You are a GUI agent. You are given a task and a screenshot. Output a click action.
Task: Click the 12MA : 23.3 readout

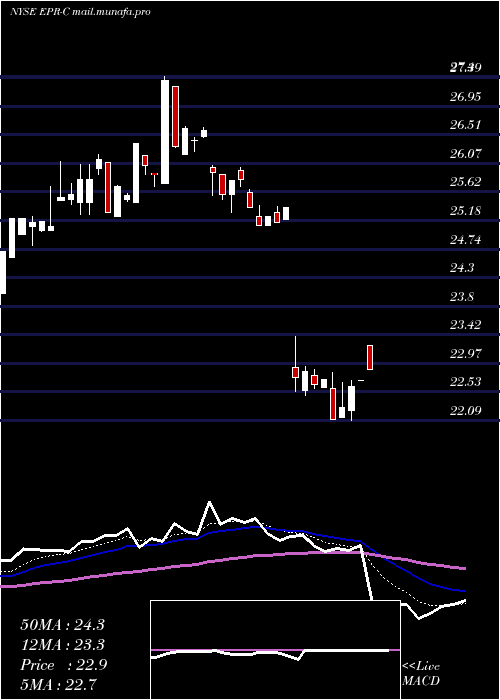click(62, 645)
